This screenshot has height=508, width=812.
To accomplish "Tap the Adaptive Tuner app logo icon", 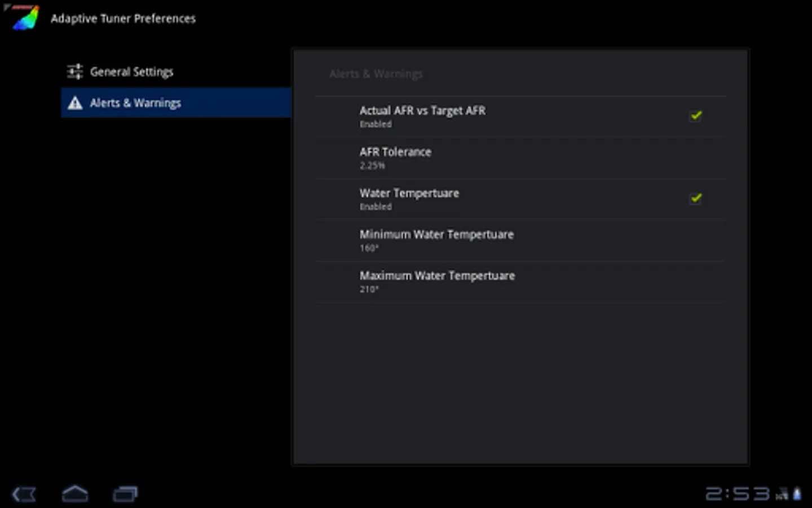I will click(24, 17).
